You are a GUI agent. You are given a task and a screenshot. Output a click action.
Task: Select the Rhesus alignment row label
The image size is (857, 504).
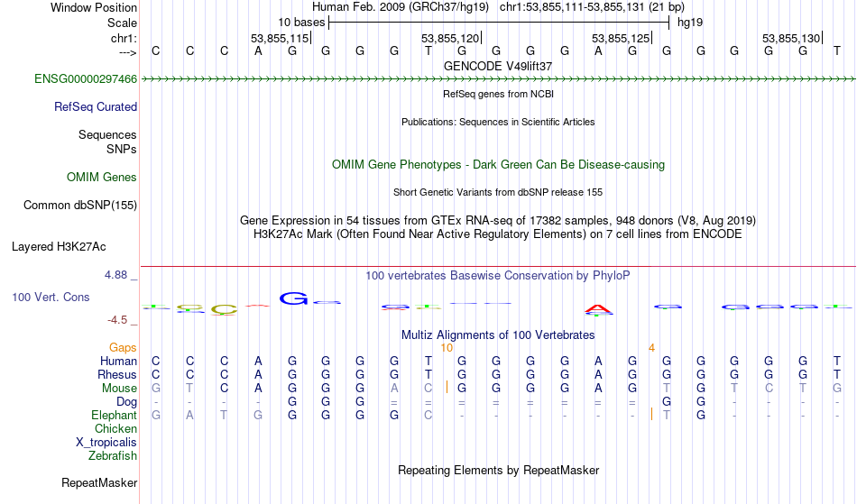pyautogui.click(x=117, y=375)
